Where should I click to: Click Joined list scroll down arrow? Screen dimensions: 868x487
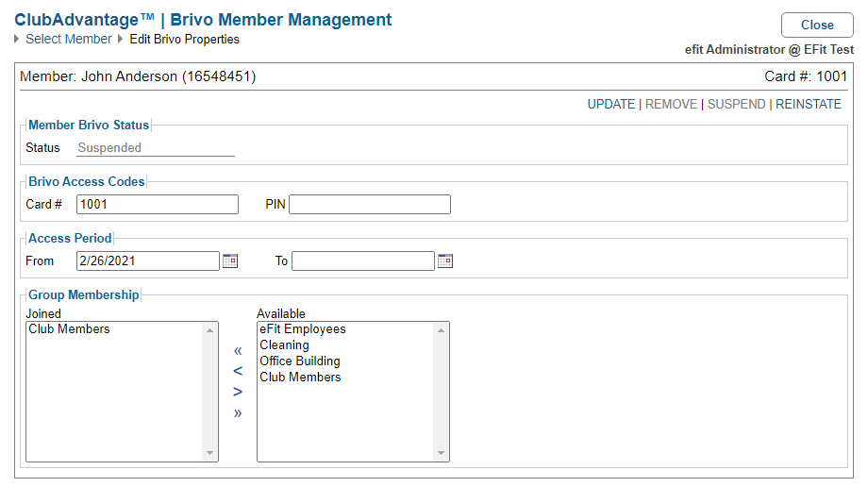(x=209, y=453)
